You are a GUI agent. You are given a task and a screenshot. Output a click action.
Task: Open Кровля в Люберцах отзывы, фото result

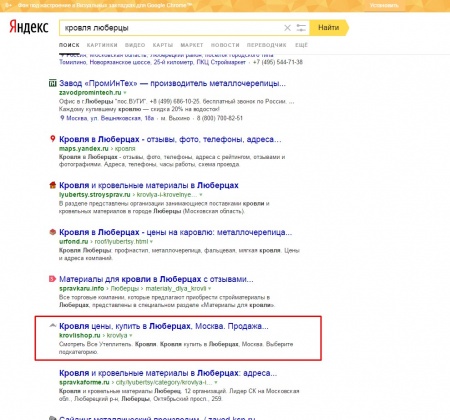coord(170,139)
